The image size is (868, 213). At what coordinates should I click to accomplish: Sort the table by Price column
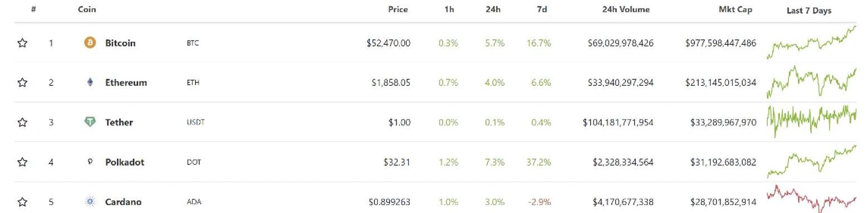(398, 9)
